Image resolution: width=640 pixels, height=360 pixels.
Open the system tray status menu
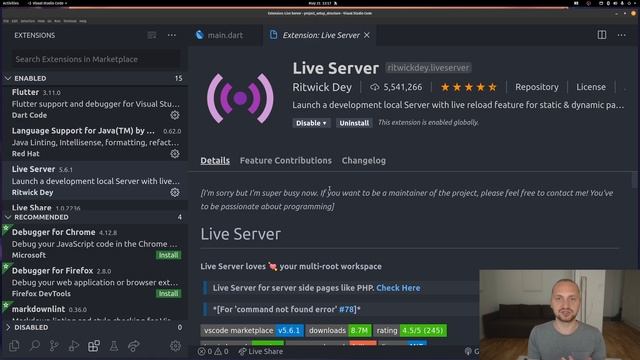point(618,3)
